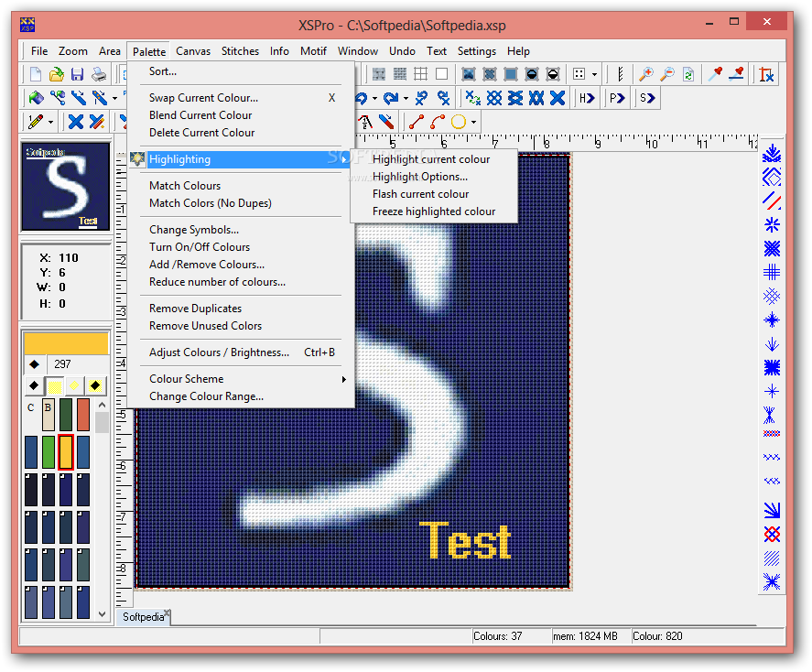Image resolution: width=812 pixels, height=672 pixels.
Task: Click the grid lines view icon
Action: click(420, 74)
